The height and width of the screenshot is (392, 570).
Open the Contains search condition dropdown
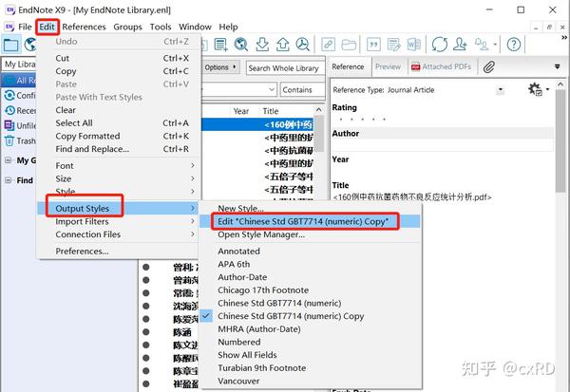point(302,90)
